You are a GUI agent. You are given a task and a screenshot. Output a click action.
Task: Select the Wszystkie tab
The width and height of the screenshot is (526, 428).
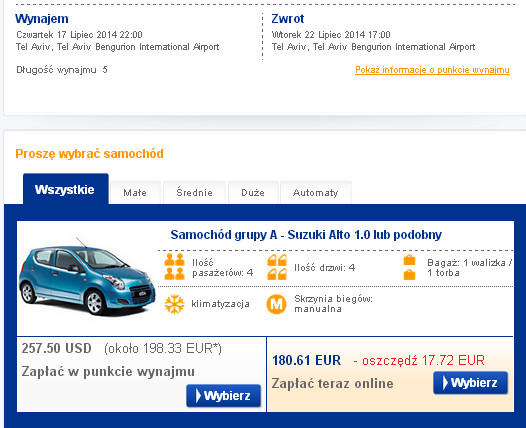[66, 189]
